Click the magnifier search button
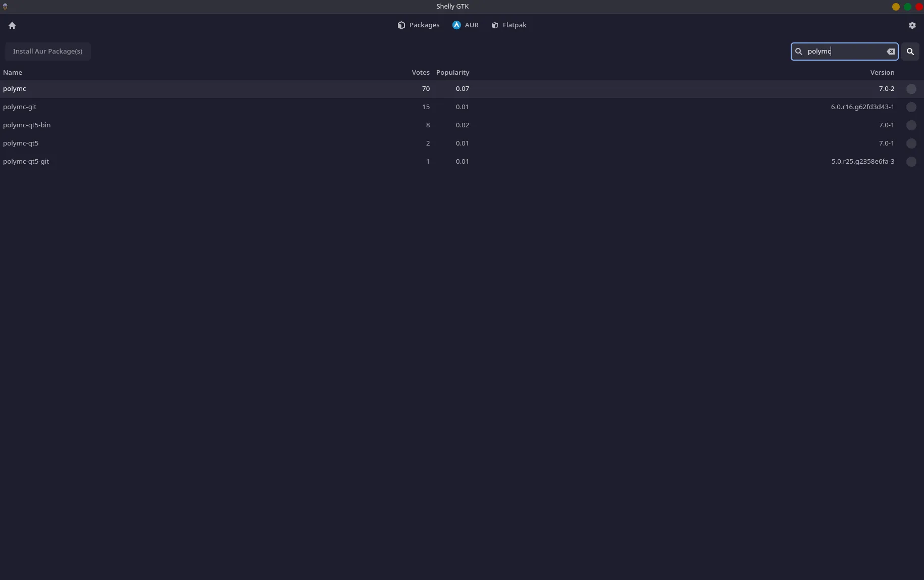 click(x=910, y=52)
